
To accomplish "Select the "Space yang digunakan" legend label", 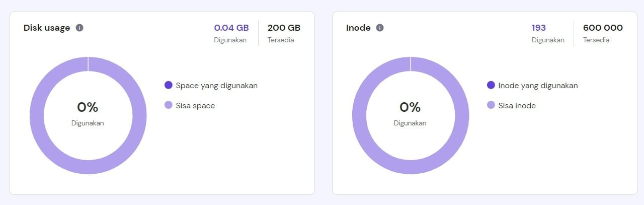I will point(216,86).
